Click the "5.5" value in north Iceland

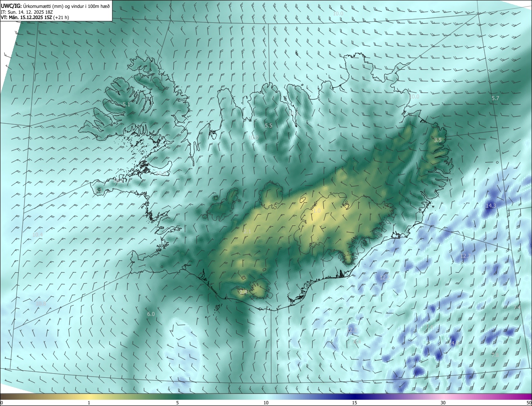click(268, 125)
